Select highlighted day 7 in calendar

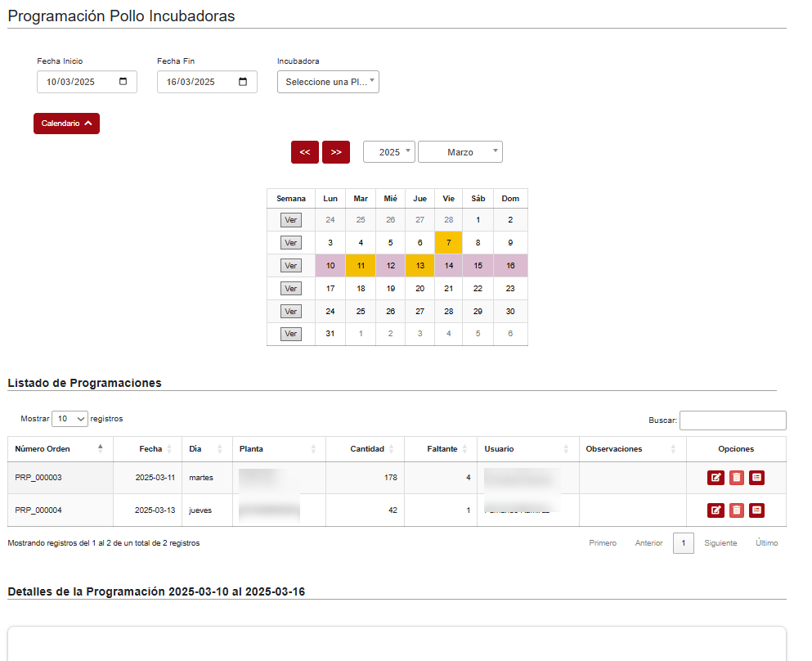448,242
